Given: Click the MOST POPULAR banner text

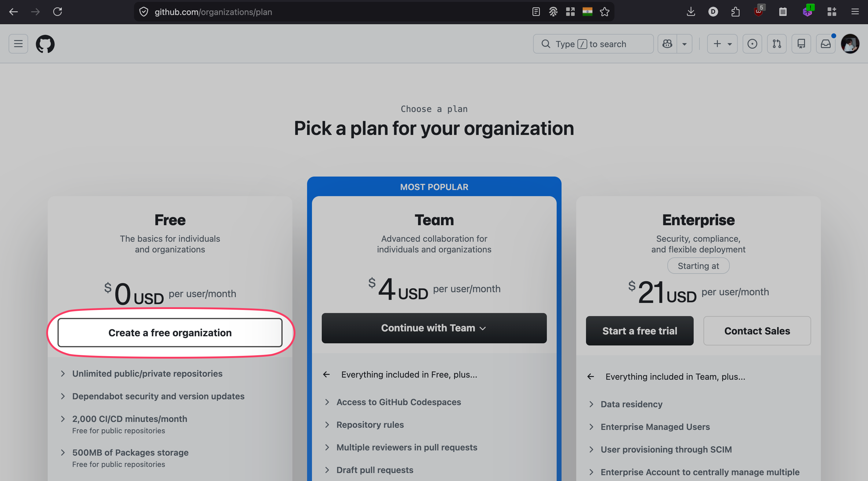Looking at the screenshot, I should point(434,187).
